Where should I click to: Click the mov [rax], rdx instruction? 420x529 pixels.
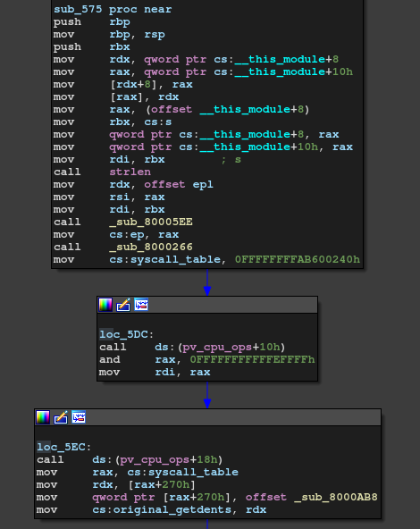[116, 97]
